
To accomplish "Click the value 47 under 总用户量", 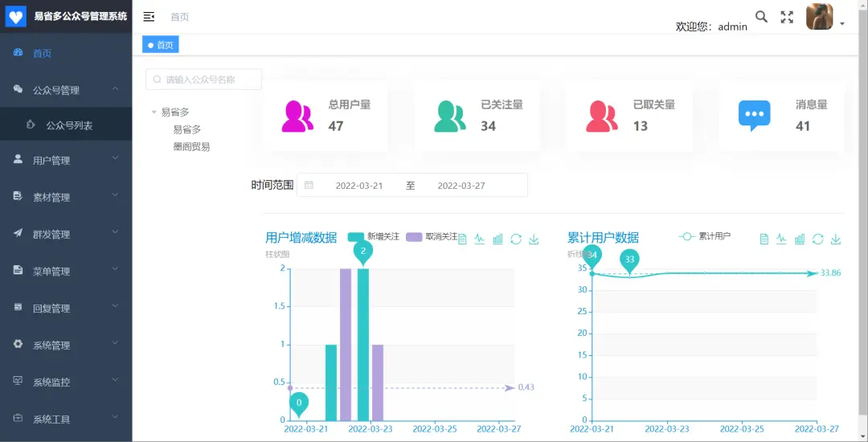I will [x=335, y=126].
